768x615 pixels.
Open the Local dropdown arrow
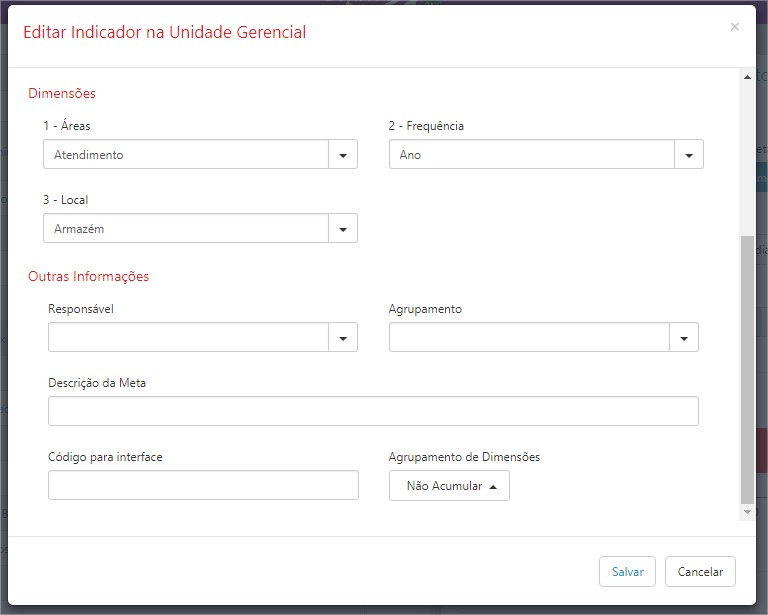(343, 229)
